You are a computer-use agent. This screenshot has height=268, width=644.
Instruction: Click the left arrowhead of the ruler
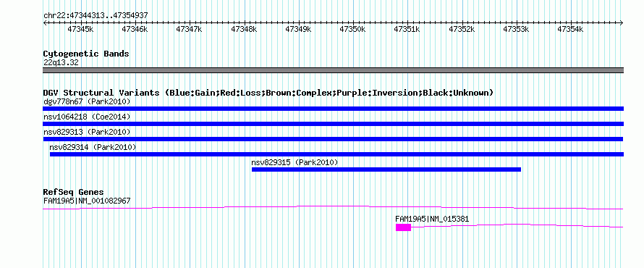[45, 23]
